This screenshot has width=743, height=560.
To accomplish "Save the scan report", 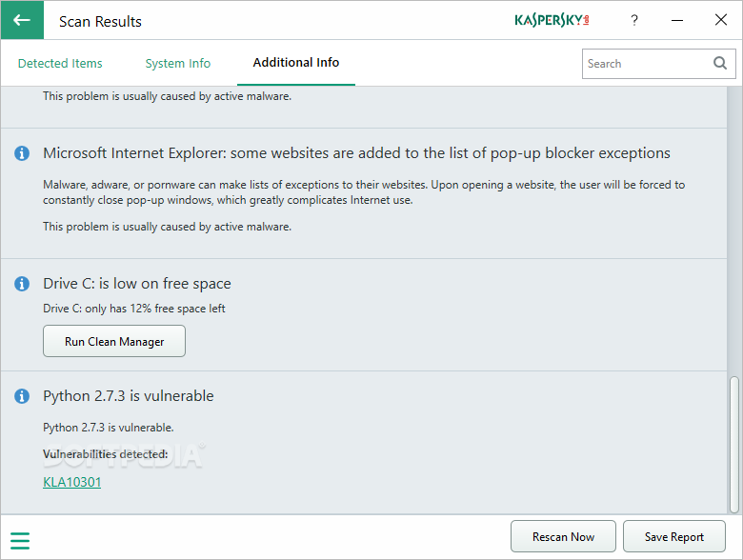I will point(673,536).
